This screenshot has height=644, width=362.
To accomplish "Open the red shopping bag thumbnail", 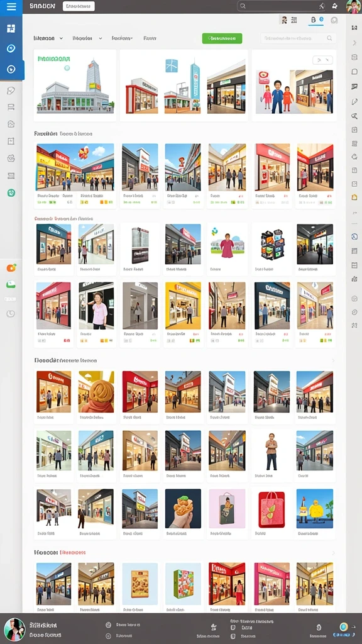I will 271,508.
